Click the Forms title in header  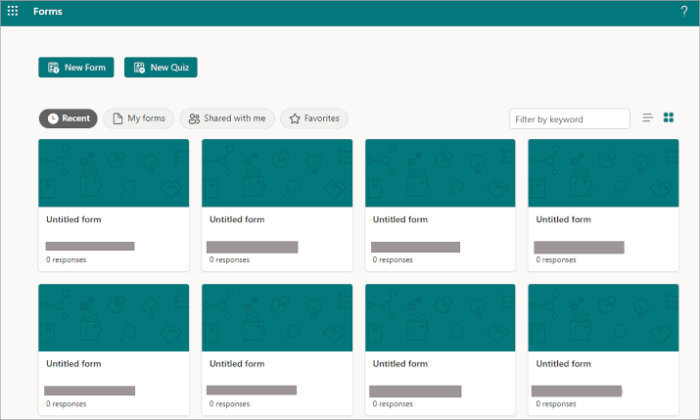48,11
